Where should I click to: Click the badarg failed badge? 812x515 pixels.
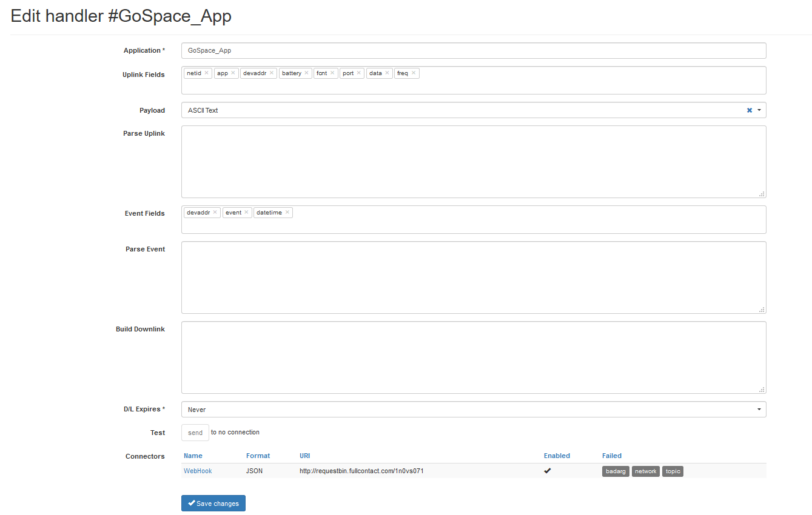click(616, 471)
